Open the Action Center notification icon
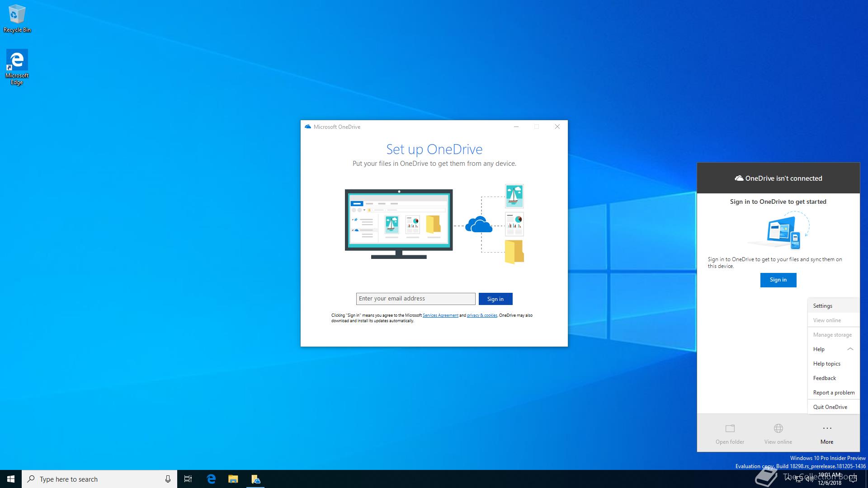 point(853,479)
